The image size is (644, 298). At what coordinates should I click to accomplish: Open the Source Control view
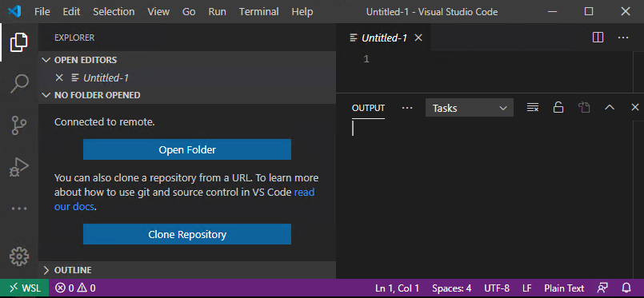click(x=19, y=125)
